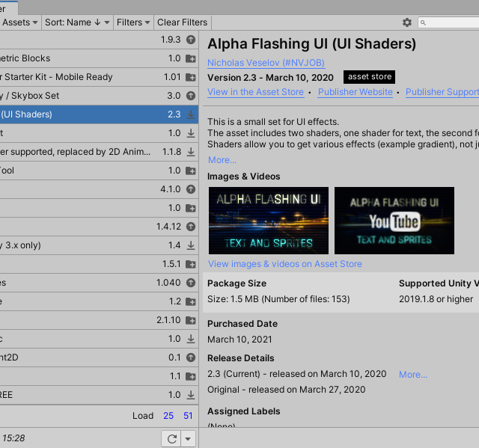This screenshot has height=448, width=479.
Task: Click import icon for version 2.1.10 package
Action: 191,320
